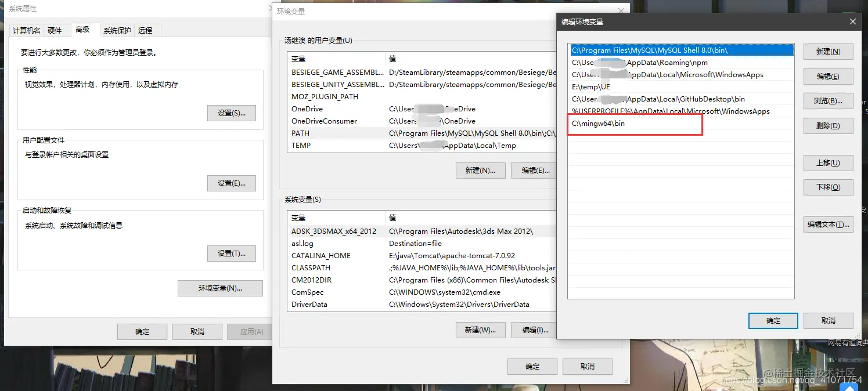This screenshot has width=868, height=391.
Task: Select ADSK_3DSMAX_x64_2012 system variable
Action: pos(422,231)
